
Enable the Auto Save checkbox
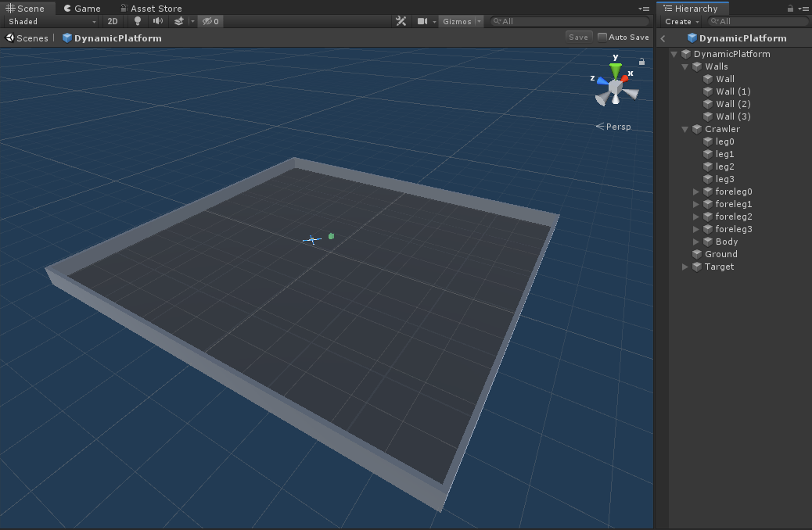602,38
